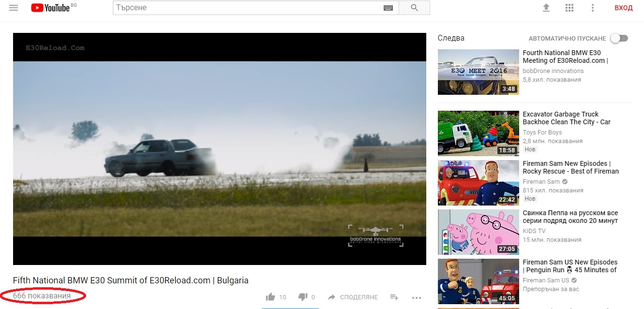Click the 'АВТОМАТИЧНО ПУСКАНЕ' label
Screen dimensions: 644x309
[567, 38]
